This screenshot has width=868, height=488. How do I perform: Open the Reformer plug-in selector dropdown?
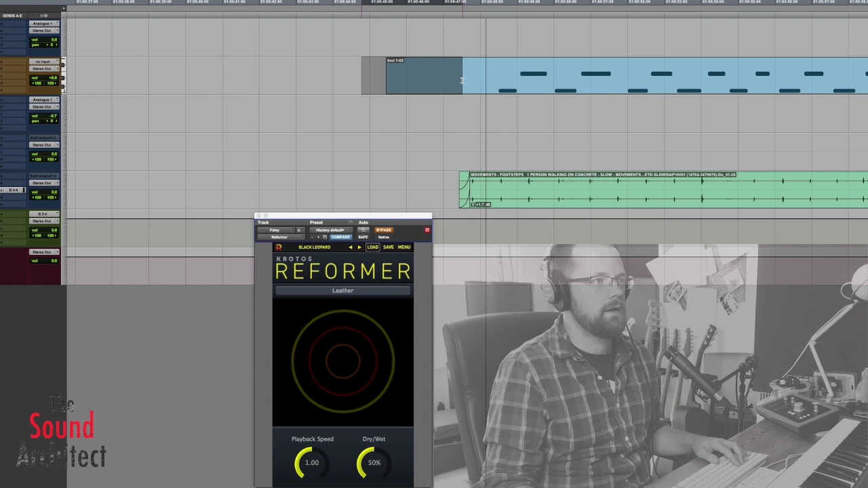coord(280,237)
